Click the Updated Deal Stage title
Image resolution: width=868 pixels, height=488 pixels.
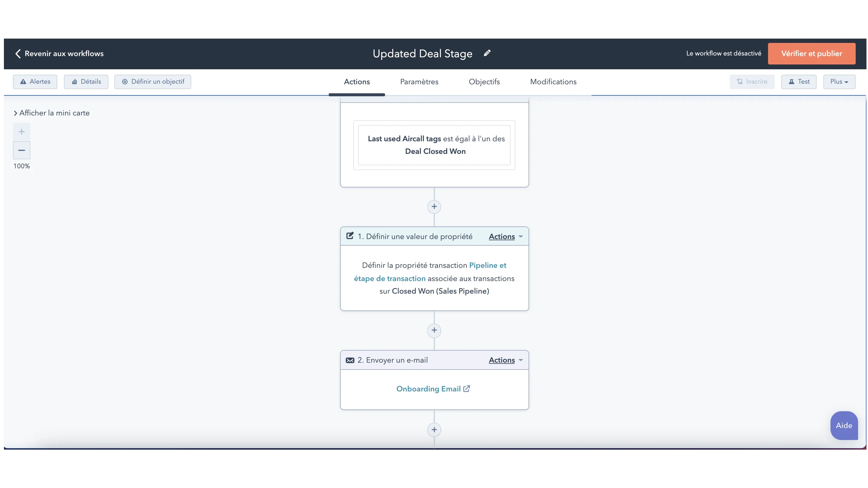click(422, 54)
